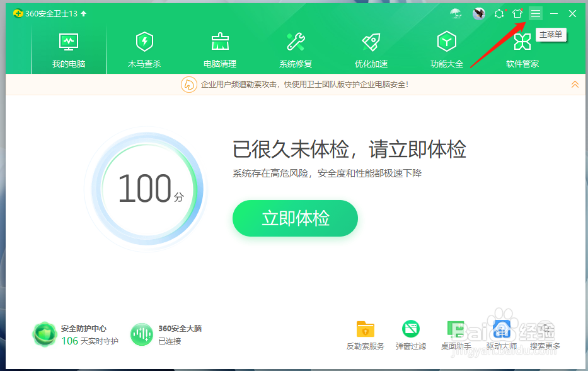Click the umbrella icon in the title bar

click(x=456, y=14)
